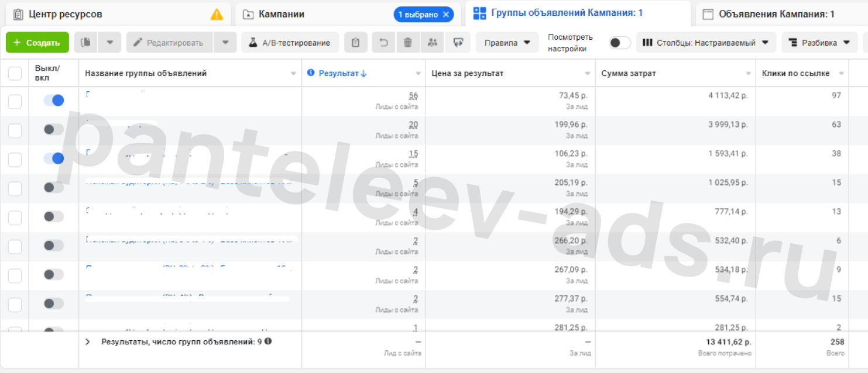Image resolution: width=868 pixels, height=373 pixels.
Task: Clear the '1 выбрано' selection with its X
Action: [445, 15]
